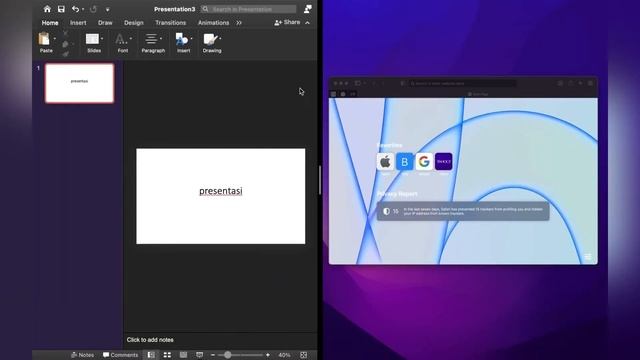Switch to the Home ribbon tab
The image size is (640, 360).
(x=50, y=23)
